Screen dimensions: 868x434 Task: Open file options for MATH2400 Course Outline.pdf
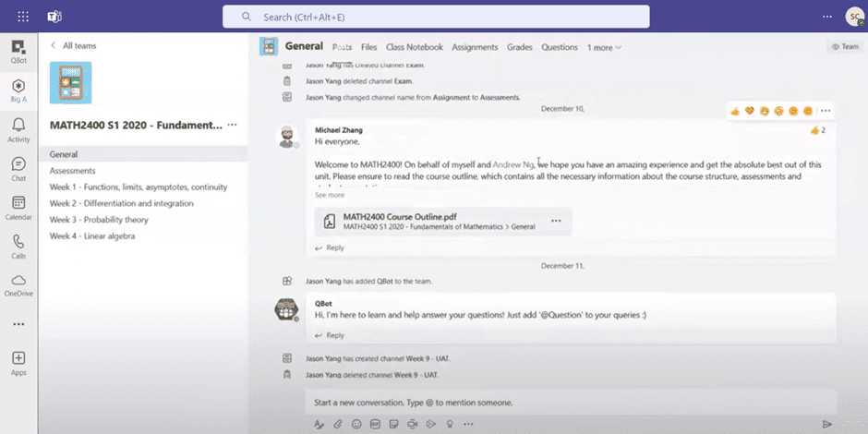tap(556, 221)
